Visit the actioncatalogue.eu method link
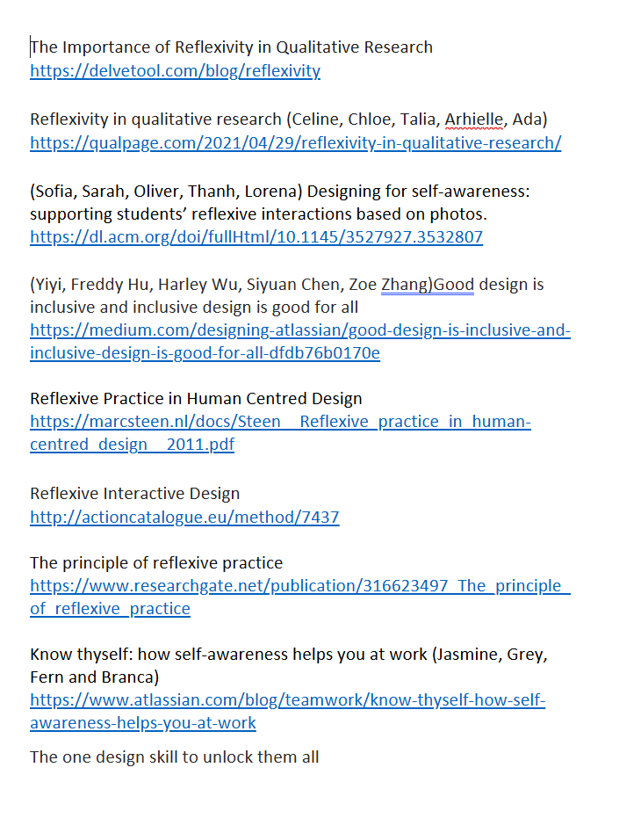The image size is (641, 840). [184, 518]
